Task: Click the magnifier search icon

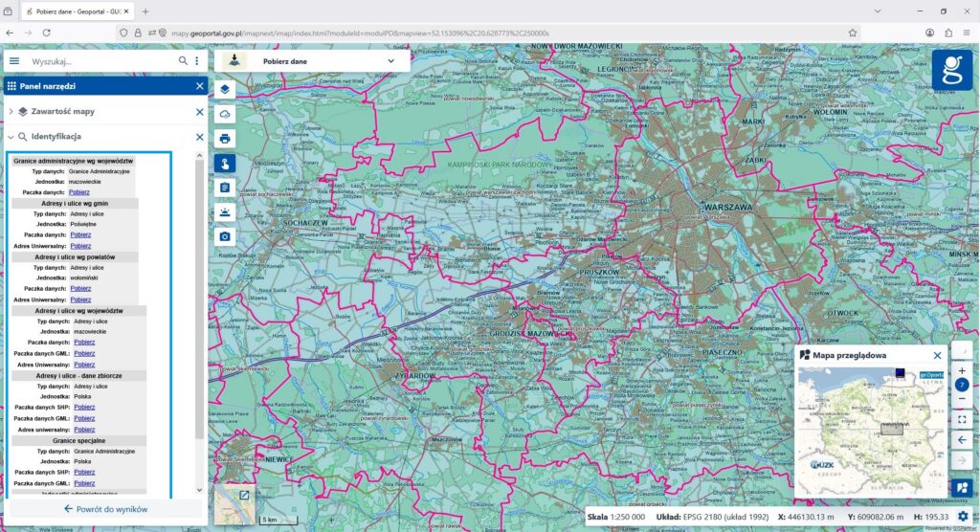Action: click(183, 60)
